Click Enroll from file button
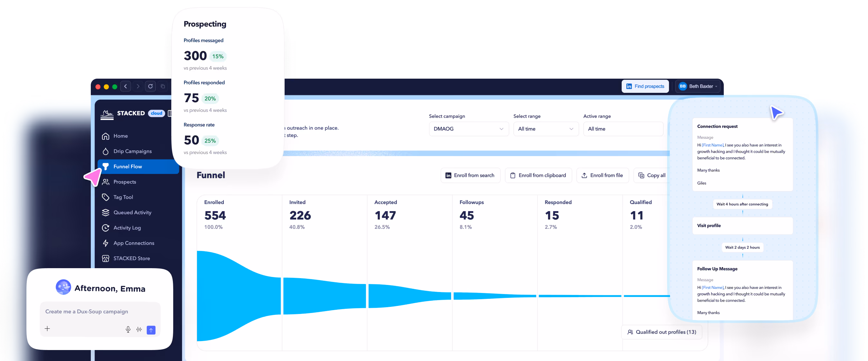Image resolution: width=868 pixels, height=361 pixels. pos(602,175)
